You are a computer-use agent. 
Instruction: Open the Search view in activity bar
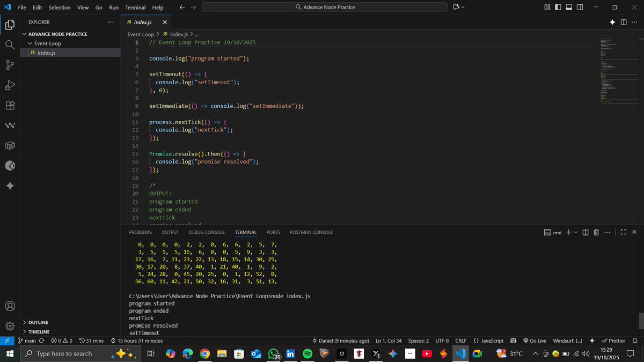pos(10,45)
